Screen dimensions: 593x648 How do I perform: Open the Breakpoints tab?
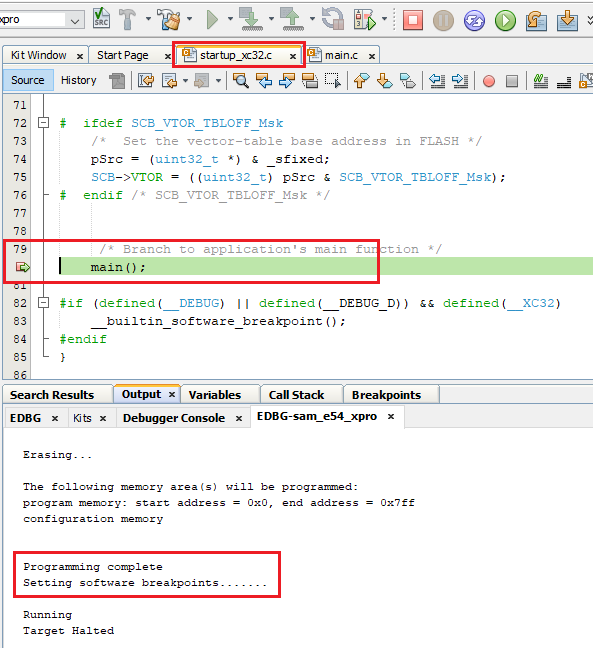(386, 395)
